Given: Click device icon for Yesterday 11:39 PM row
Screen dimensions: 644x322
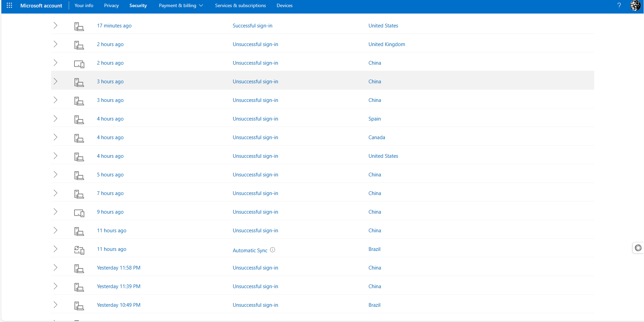Looking at the screenshot, I should (x=79, y=287).
